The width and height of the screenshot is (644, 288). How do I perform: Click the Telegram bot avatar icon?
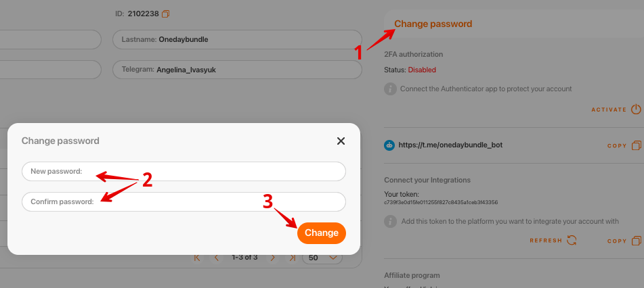tap(389, 145)
